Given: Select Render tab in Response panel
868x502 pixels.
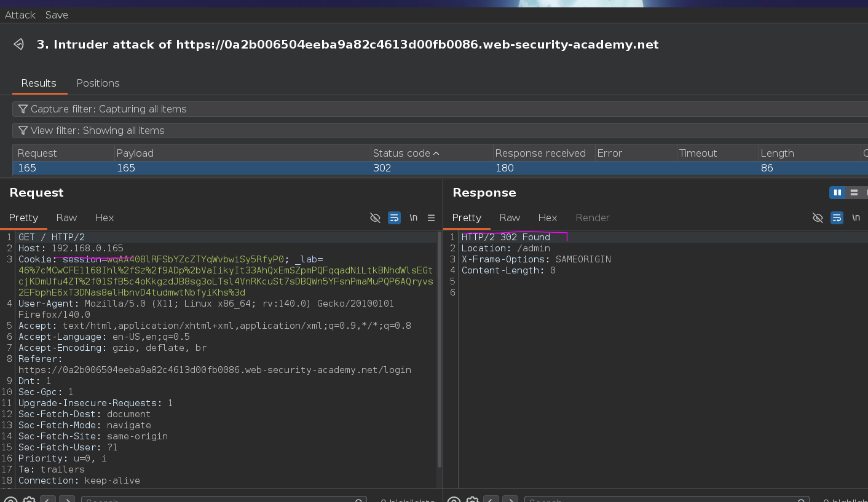Looking at the screenshot, I should [593, 218].
